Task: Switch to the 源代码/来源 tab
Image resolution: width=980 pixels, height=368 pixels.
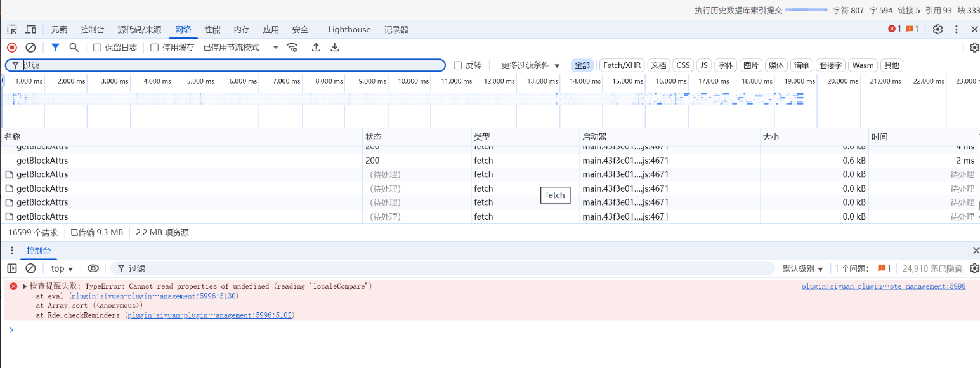Action: (139, 29)
